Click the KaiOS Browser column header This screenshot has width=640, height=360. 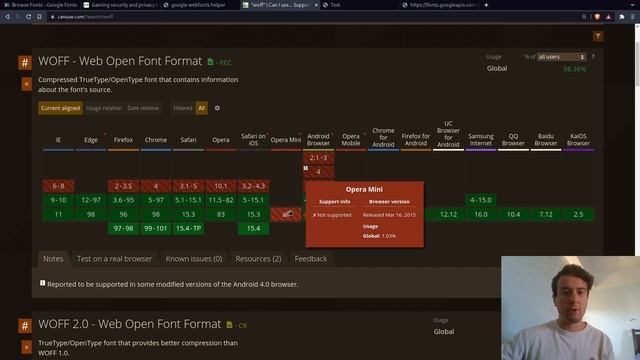pos(578,140)
